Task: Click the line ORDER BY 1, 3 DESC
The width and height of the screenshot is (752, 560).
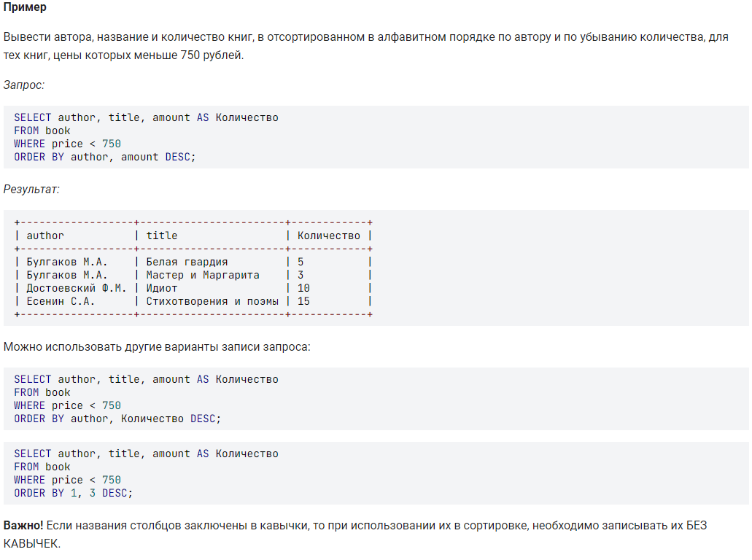Action: point(74,494)
